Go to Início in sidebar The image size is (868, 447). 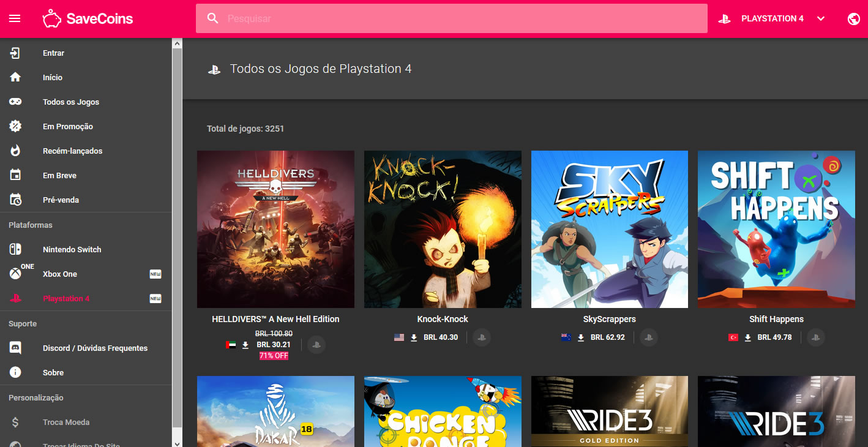[x=86, y=77]
